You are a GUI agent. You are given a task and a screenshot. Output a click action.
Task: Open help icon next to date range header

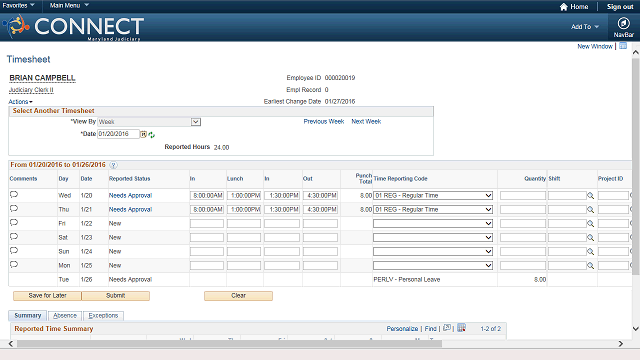(x=113, y=165)
